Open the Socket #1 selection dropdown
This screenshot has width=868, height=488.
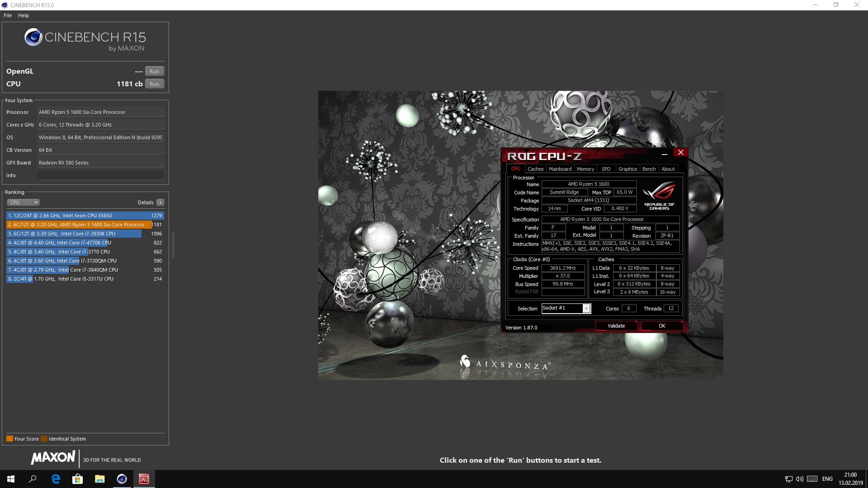coord(586,308)
